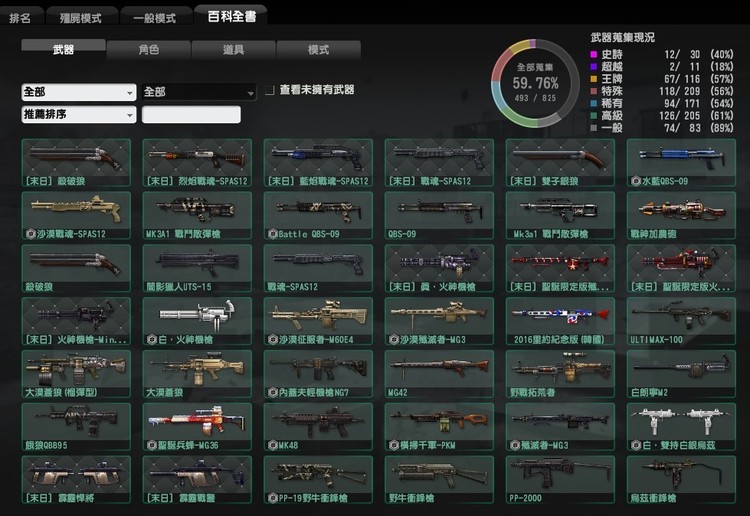Click the yellow 王牌 rarity swatch
750x516 pixels.
tap(594, 79)
